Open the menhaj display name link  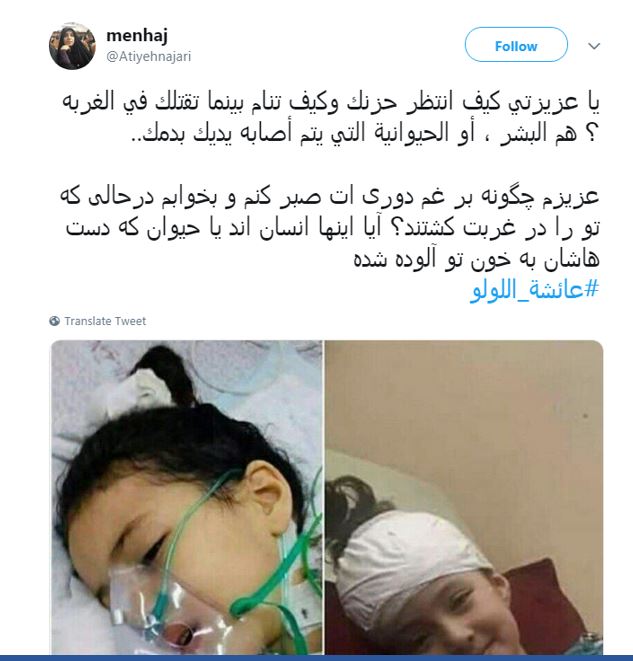point(137,35)
